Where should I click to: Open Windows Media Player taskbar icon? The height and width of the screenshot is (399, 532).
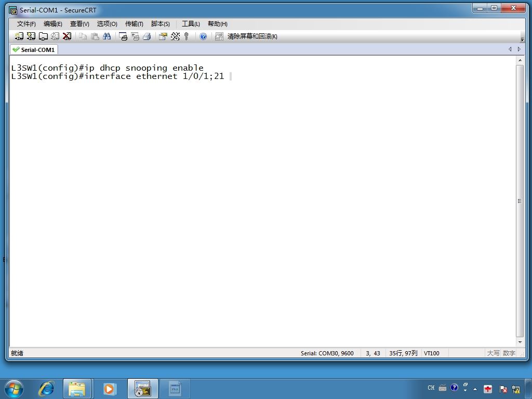[109, 389]
